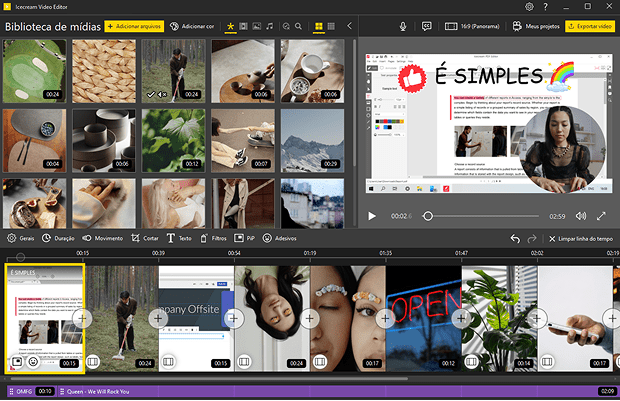
Task: Select Queen - We Will Rock You track
Action: (338, 392)
